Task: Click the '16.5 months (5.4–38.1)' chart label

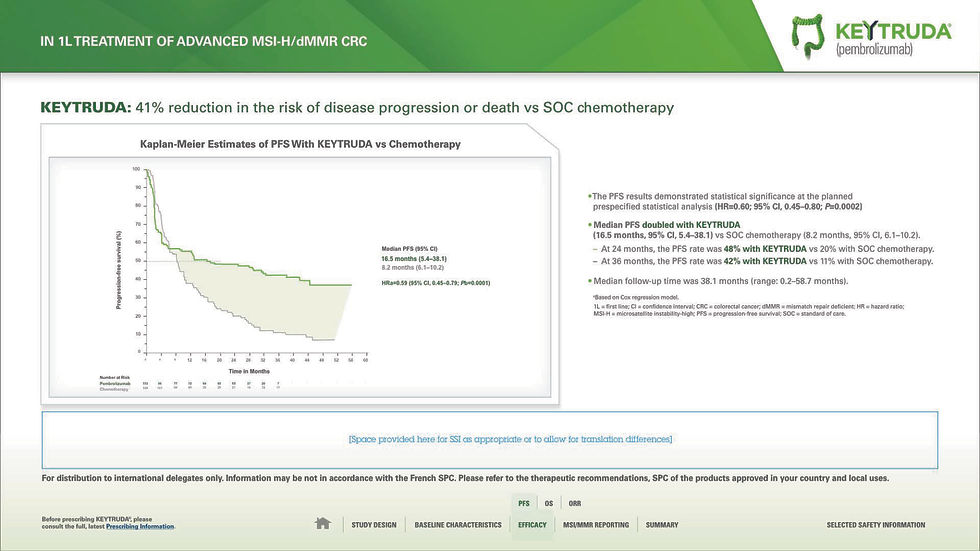Action: point(414,259)
